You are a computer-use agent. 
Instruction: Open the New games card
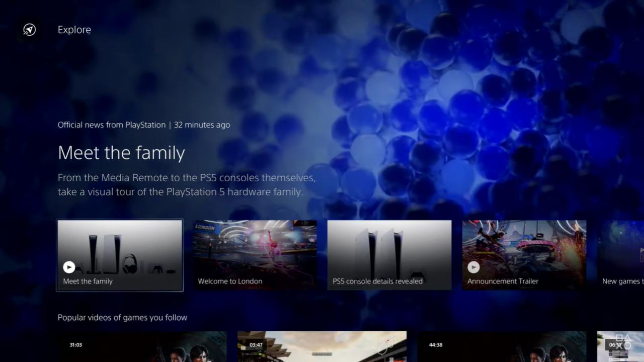click(x=620, y=255)
